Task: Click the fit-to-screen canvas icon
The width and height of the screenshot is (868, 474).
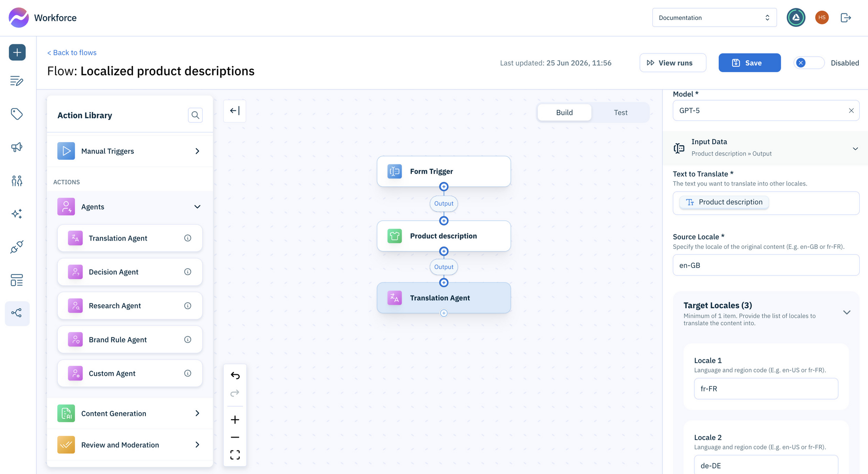Action: 235,455
